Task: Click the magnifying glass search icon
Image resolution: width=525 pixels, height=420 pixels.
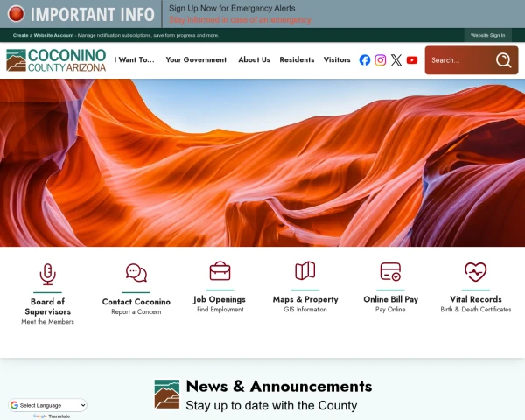Action: (x=504, y=60)
